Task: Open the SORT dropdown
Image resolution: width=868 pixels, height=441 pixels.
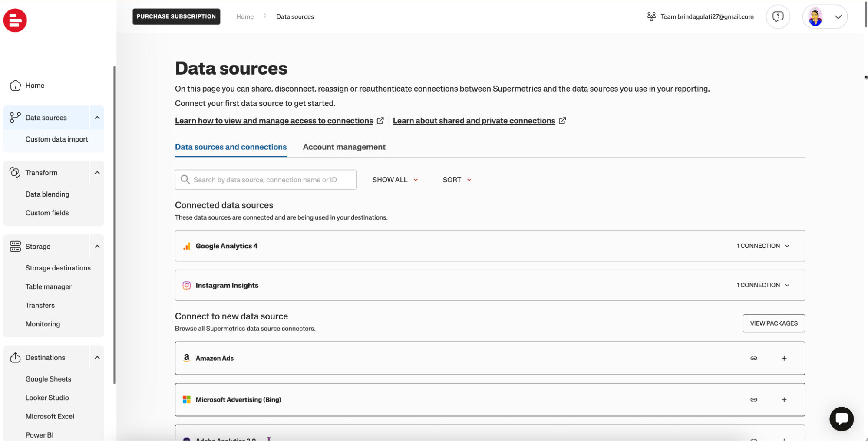Action: click(456, 179)
